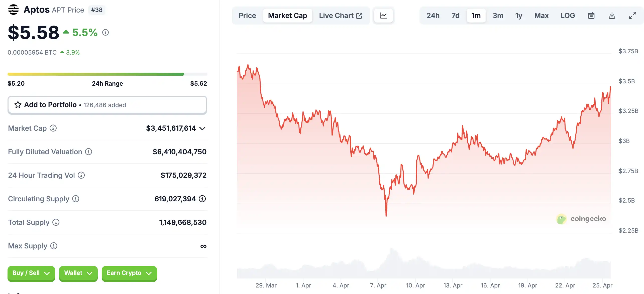Image resolution: width=644 pixels, height=294 pixels.
Task: Click the Circulating Supply value info icon
Action: click(202, 199)
